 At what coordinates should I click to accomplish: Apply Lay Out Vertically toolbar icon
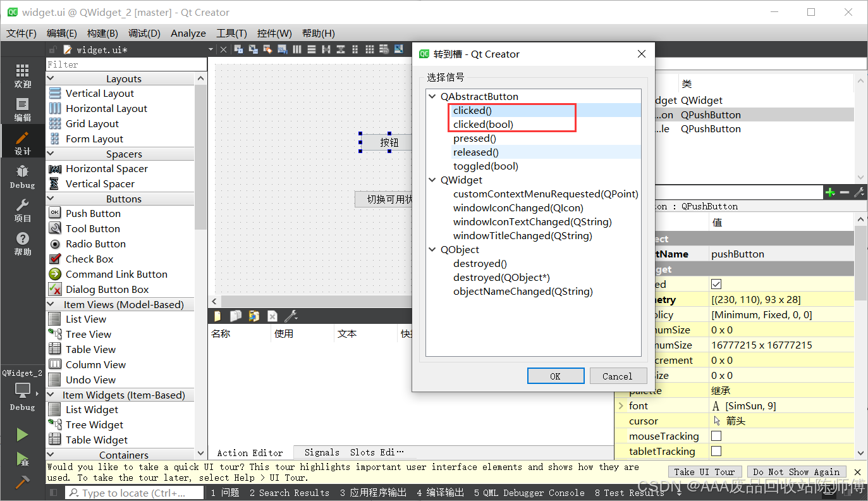(x=311, y=49)
